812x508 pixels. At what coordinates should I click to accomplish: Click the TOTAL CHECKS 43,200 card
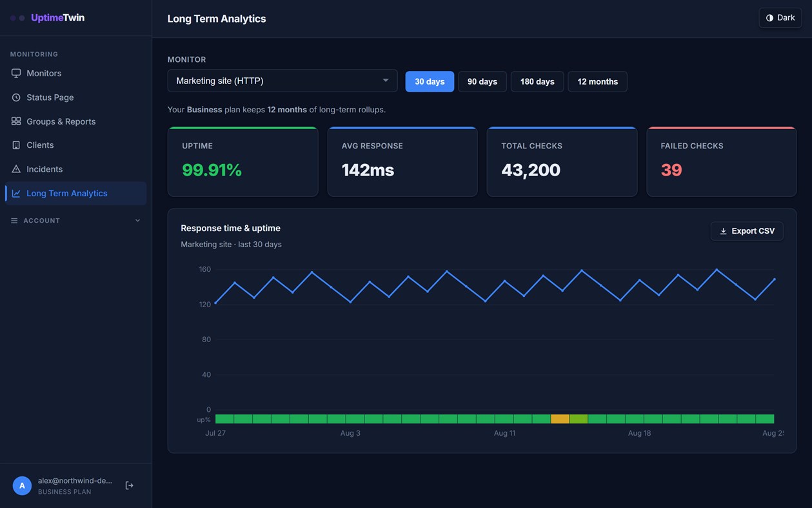click(x=562, y=161)
